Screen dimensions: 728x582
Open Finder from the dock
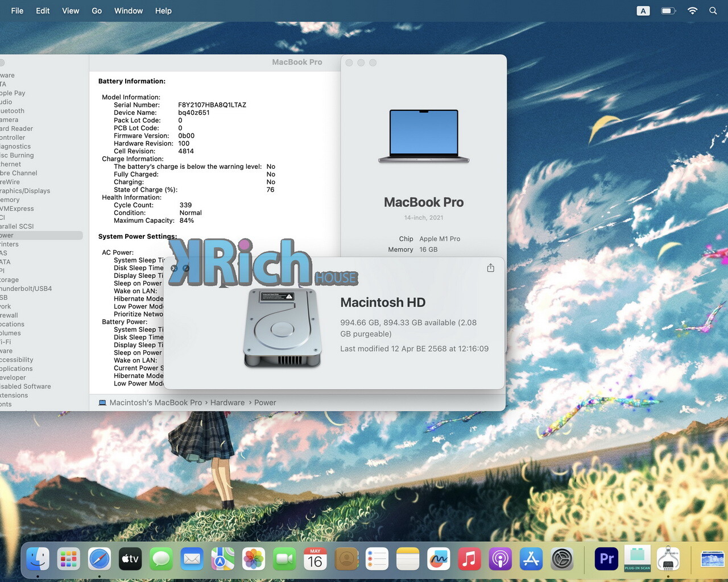[x=38, y=559]
